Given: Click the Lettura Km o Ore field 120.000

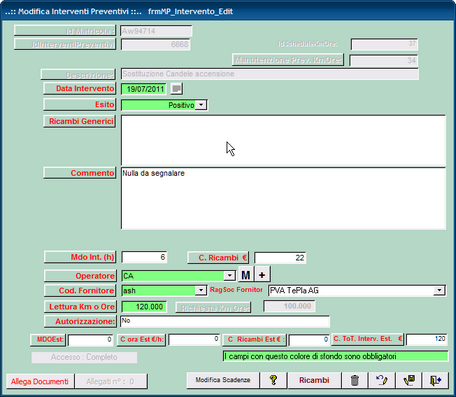Looking at the screenshot, I should (144, 307).
